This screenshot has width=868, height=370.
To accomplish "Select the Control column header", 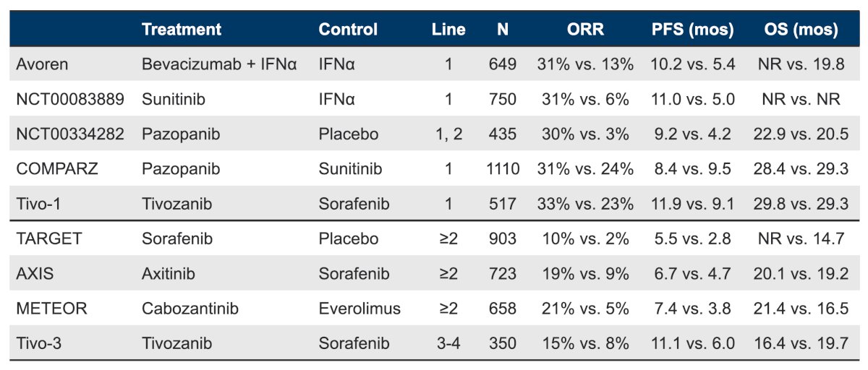I will pyautogui.click(x=348, y=30).
